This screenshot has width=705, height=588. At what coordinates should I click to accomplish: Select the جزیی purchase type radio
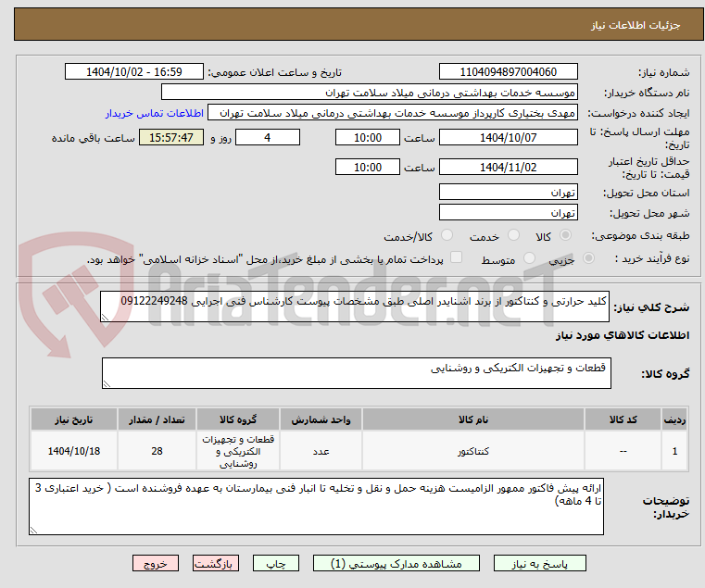(588, 258)
